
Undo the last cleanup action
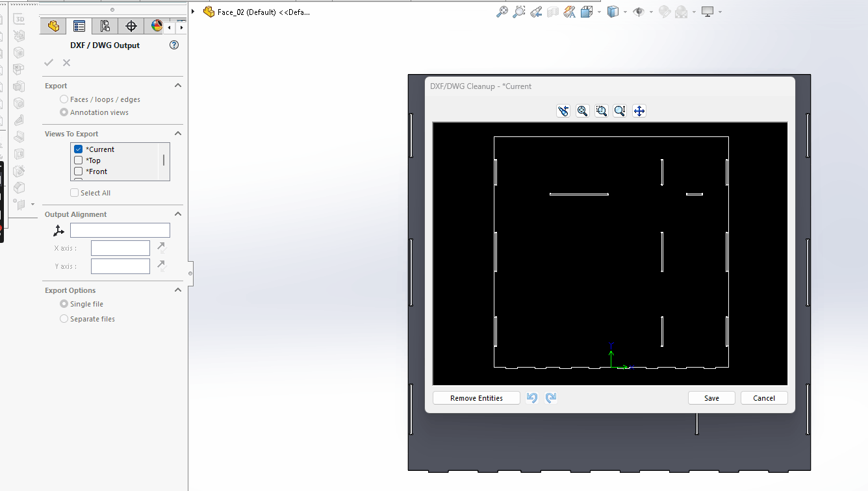point(532,397)
